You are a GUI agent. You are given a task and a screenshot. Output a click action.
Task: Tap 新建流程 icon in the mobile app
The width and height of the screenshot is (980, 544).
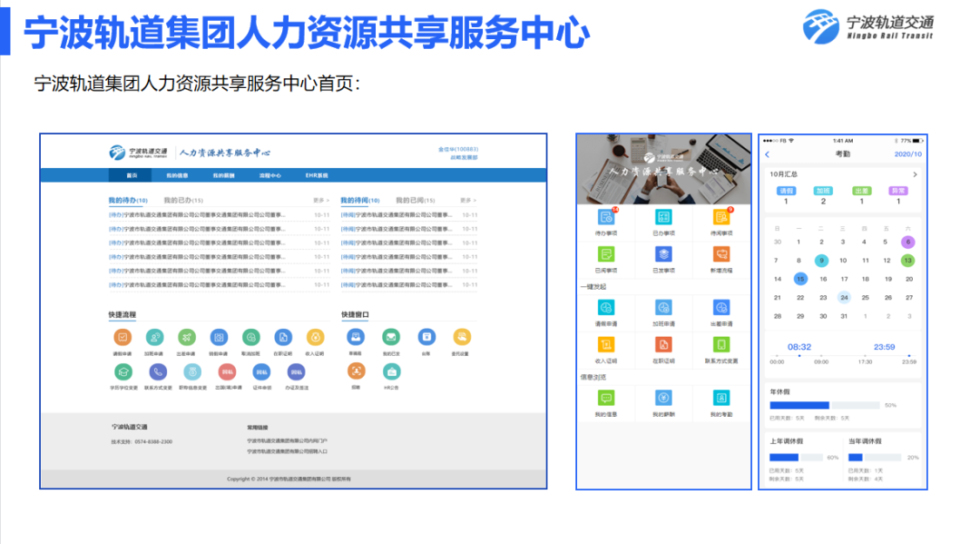tap(721, 254)
